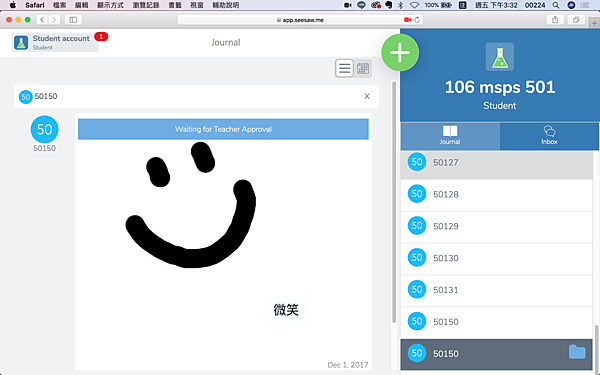
Task: Open the 檔案 menu
Action: (x=60, y=5)
